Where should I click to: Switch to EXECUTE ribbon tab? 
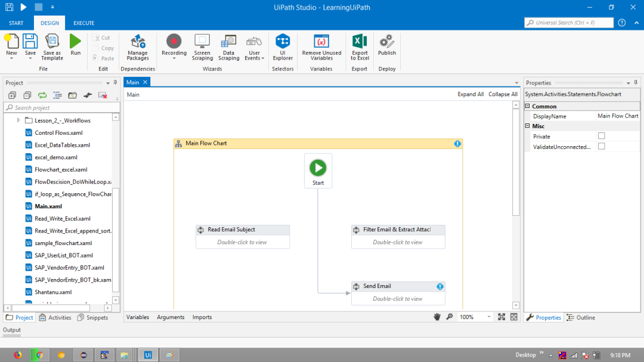point(84,23)
